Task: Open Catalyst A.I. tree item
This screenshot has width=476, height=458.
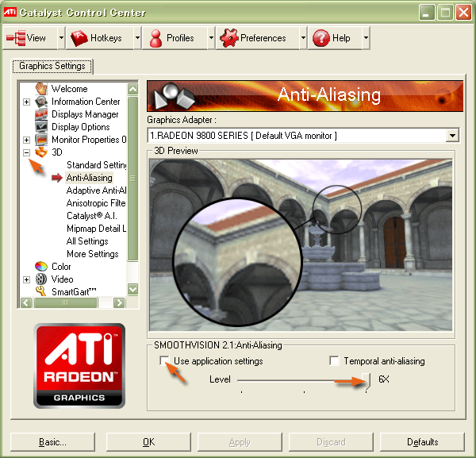Action: click(x=91, y=216)
